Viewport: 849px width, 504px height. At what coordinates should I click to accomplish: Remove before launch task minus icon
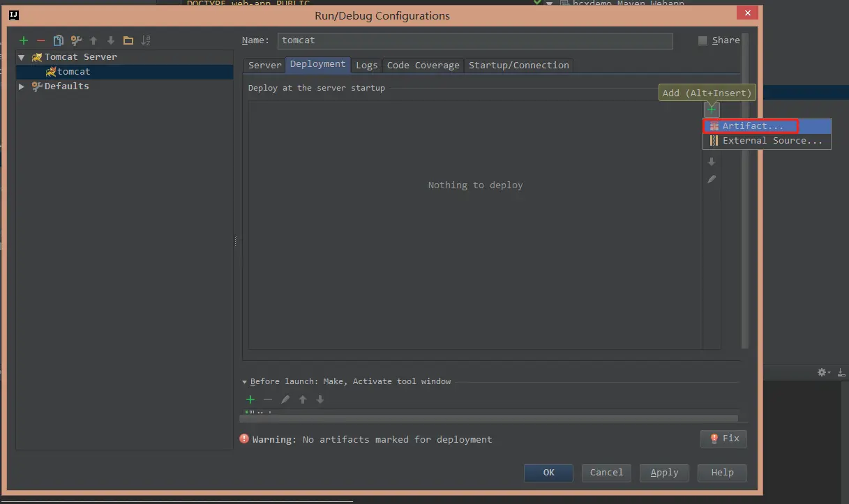tap(268, 399)
